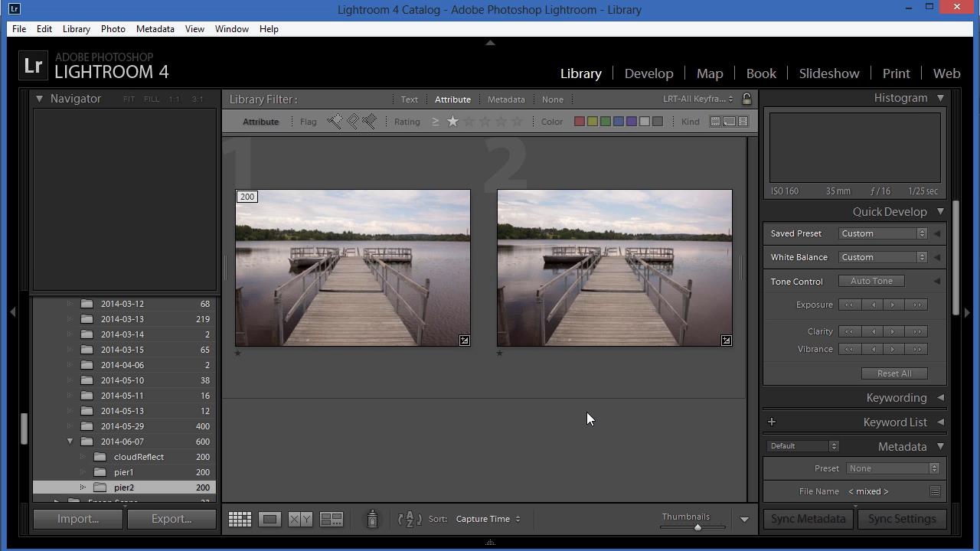Viewport: 980px width, 551px height.
Task: Adjust the Thumbnails size slider
Action: tap(697, 527)
